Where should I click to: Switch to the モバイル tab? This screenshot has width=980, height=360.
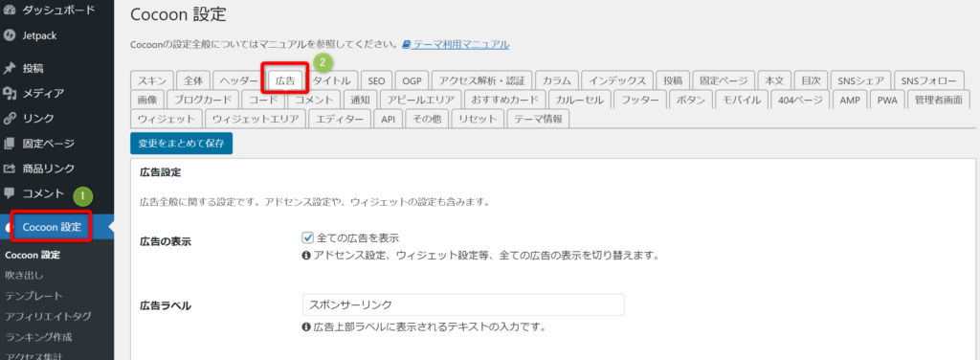pos(742,100)
